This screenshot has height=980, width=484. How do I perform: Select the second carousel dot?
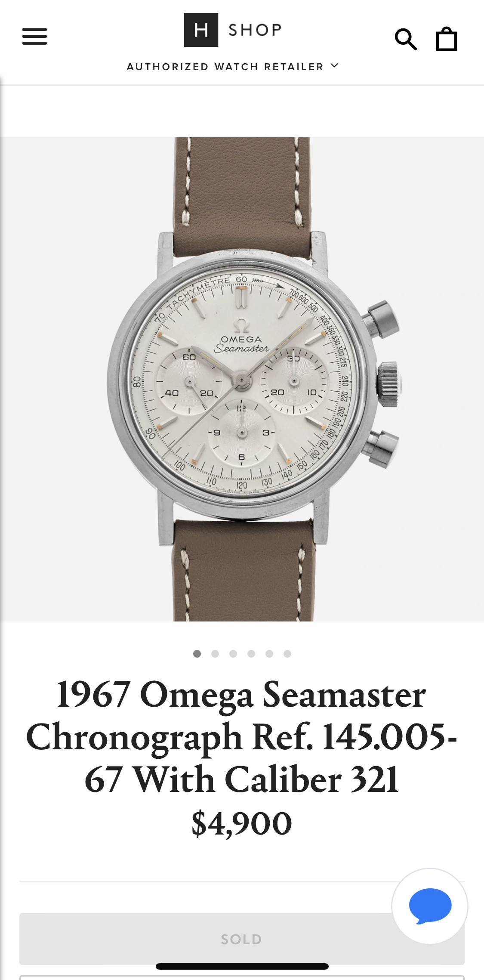point(215,654)
